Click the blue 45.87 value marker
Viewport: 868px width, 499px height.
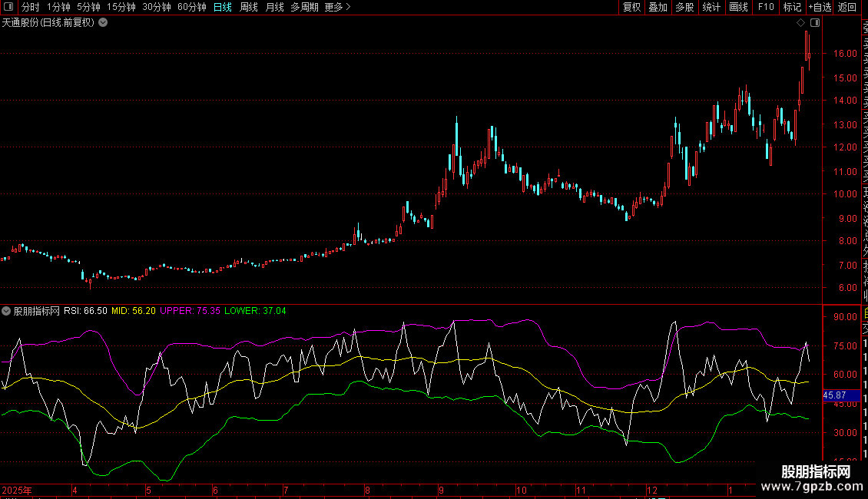[x=834, y=395]
